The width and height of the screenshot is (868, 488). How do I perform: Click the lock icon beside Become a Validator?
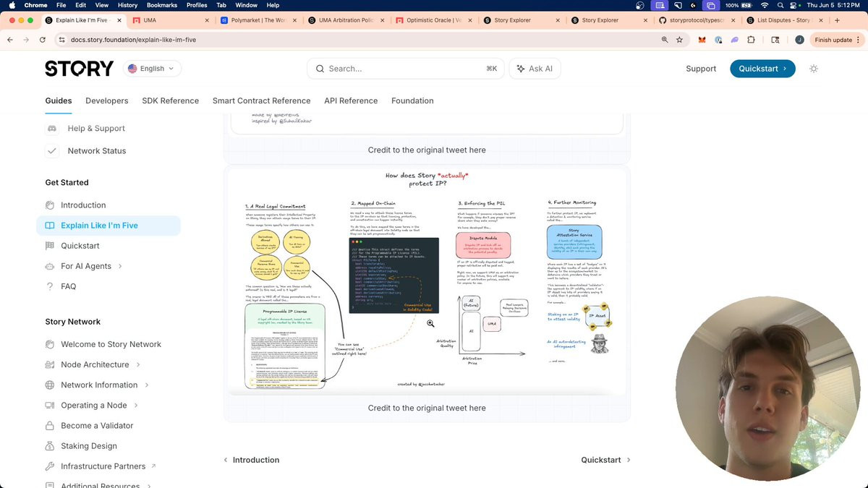tap(50, 426)
